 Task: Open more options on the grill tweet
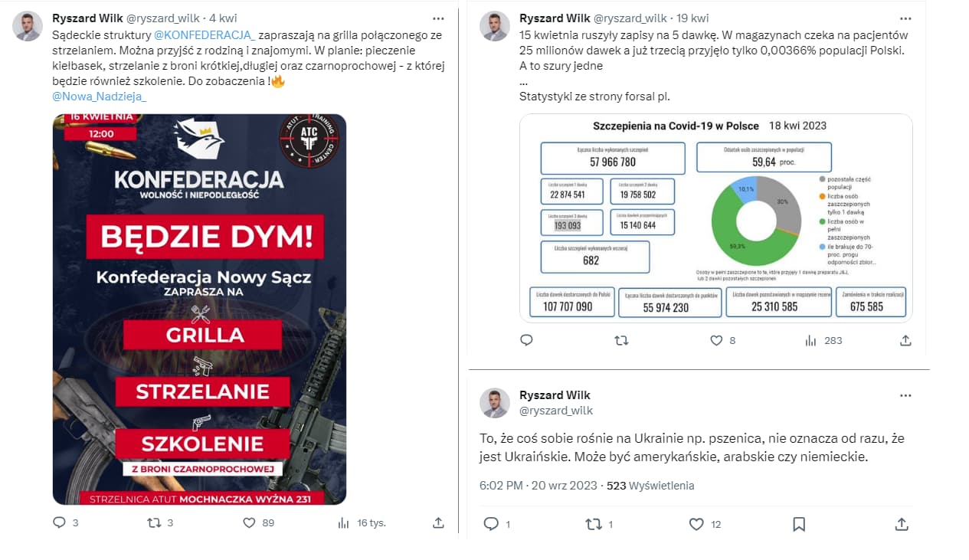[438, 18]
